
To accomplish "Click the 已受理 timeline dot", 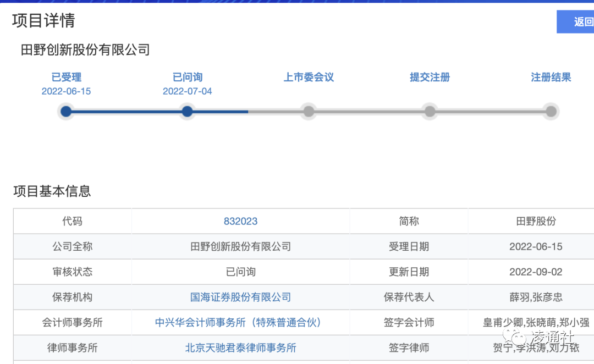I will (67, 112).
